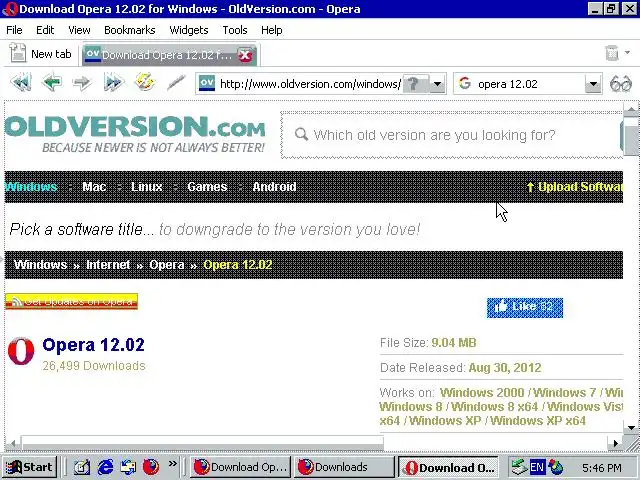Screen dimensions: 640x480
Task: Click the Get Updates on Opera button
Action: [71, 302]
